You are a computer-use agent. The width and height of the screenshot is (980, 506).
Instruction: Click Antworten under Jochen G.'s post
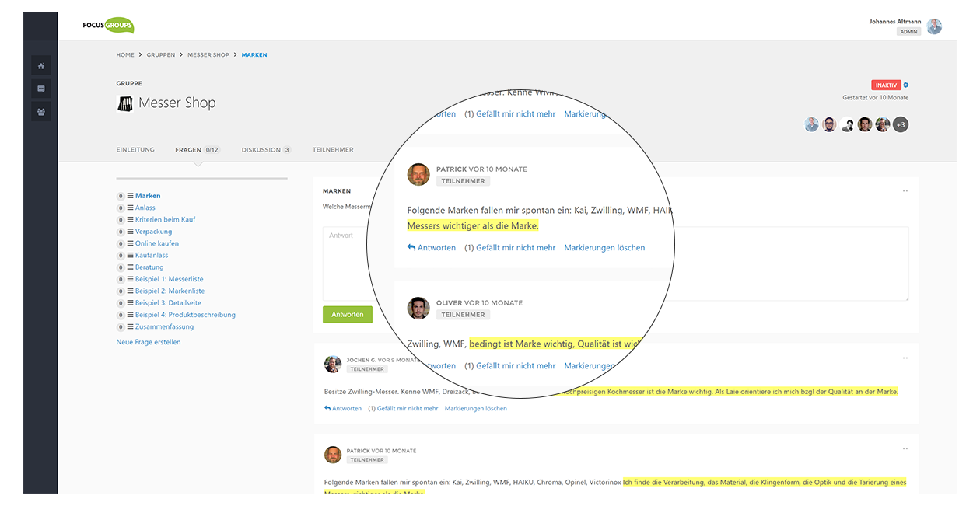coord(343,408)
